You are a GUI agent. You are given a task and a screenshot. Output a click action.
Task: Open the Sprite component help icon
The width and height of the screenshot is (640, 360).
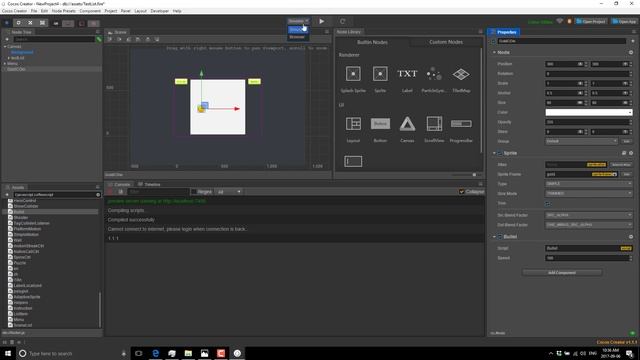pos(624,153)
